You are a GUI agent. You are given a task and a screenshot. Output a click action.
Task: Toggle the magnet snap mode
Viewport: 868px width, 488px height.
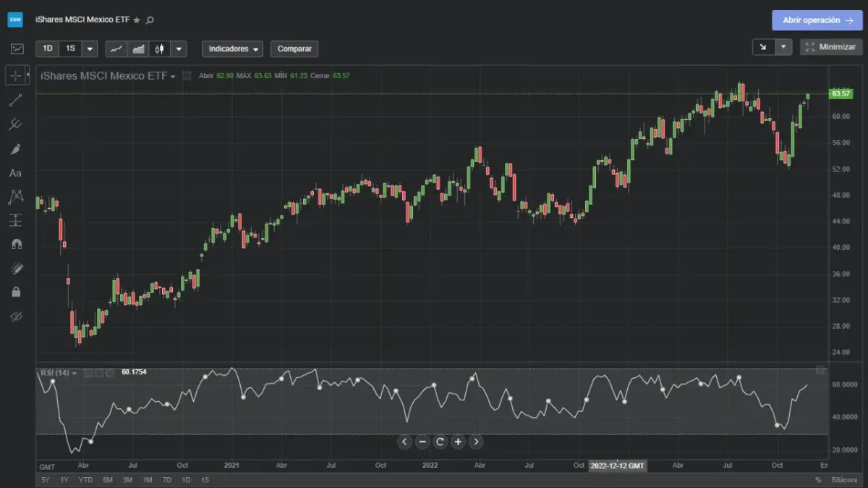tap(16, 244)
